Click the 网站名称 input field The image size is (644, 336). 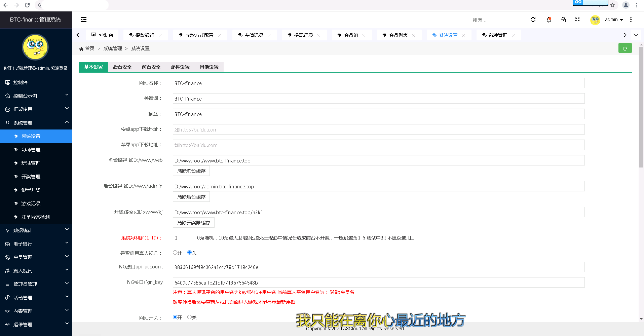378,83
